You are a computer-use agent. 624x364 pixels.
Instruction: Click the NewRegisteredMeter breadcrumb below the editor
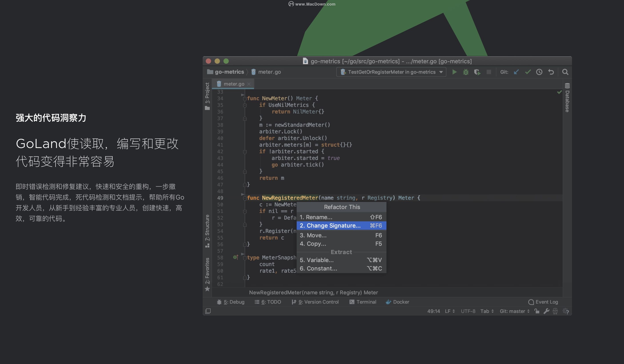click(x=314, y=293)
